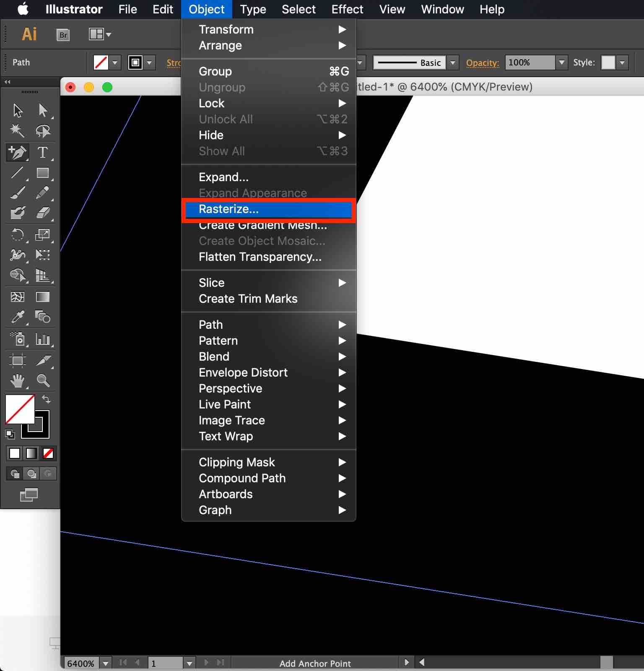Select the Symbol Sprayer tool
644x671 pixels.
click(18, 339)
